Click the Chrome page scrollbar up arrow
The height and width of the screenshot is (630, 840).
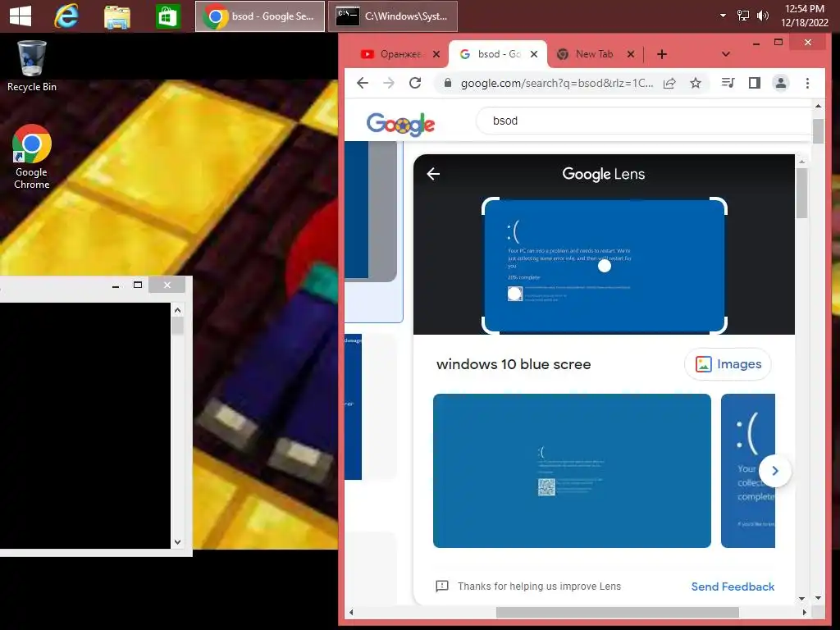[818, 106]
